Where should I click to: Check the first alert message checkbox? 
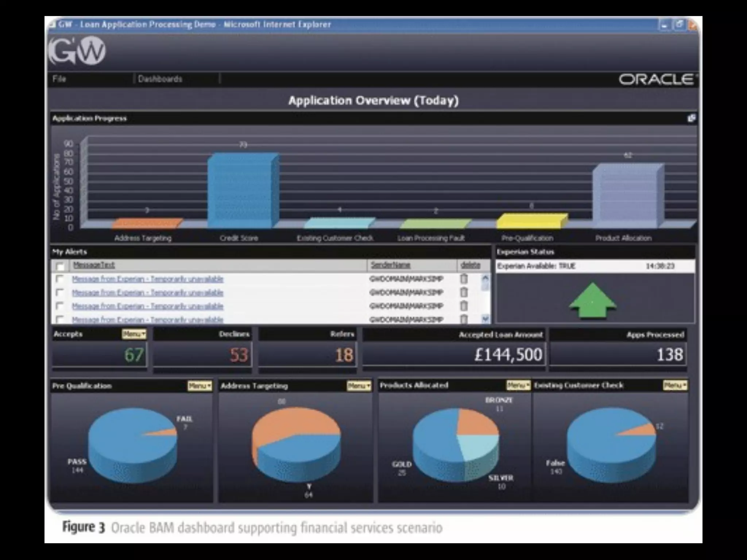59,279
